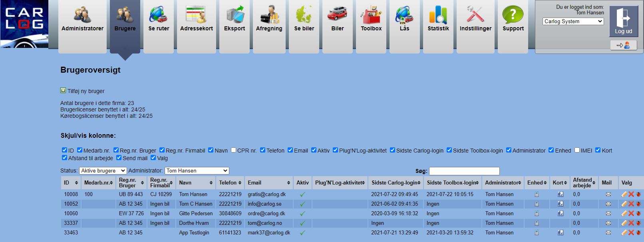Click the Log ud button
The height and width of the screenshot is (242, 644).
[x=623, y=22]
